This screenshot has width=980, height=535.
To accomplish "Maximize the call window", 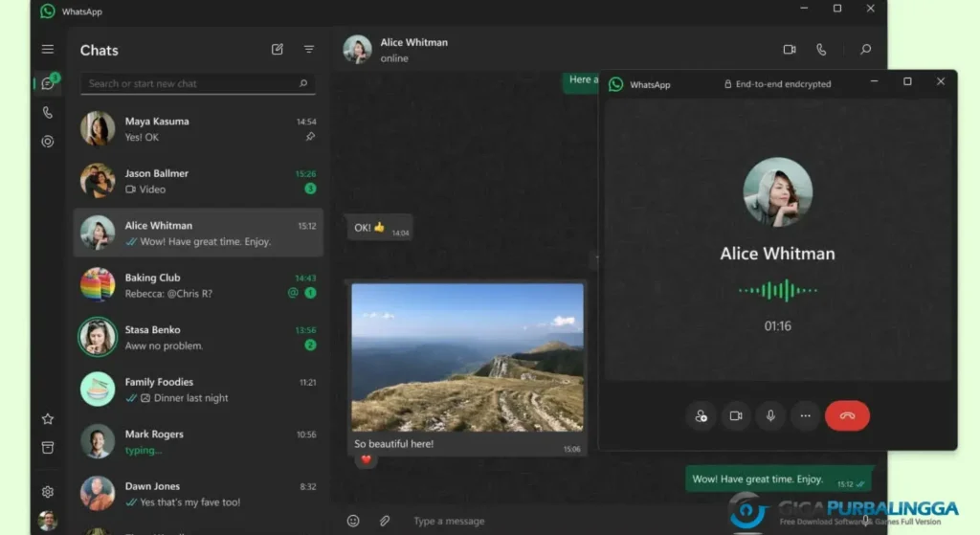I will [907, 82].
